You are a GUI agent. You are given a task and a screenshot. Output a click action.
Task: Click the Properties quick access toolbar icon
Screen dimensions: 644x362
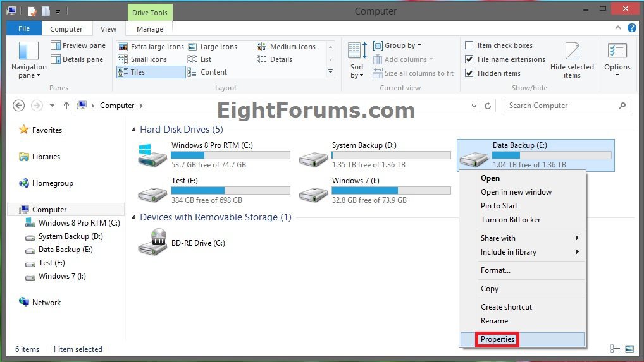pyautogui.click(x=32, y=11)
